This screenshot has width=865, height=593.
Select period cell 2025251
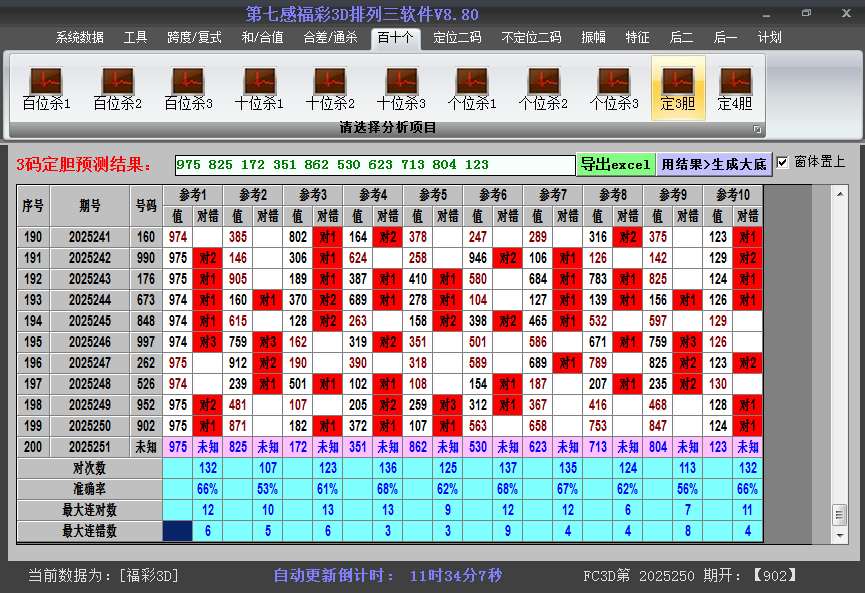90,447
